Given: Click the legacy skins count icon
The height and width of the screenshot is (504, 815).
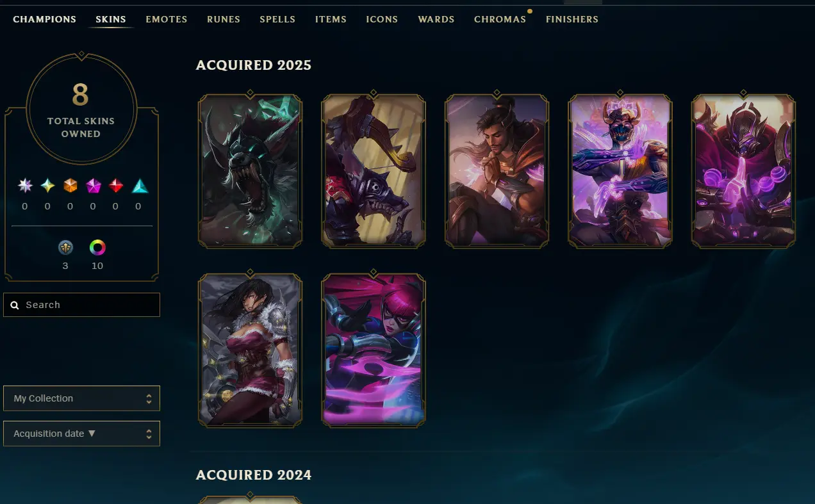Looking at the screenshot, I should click(65, 247).
